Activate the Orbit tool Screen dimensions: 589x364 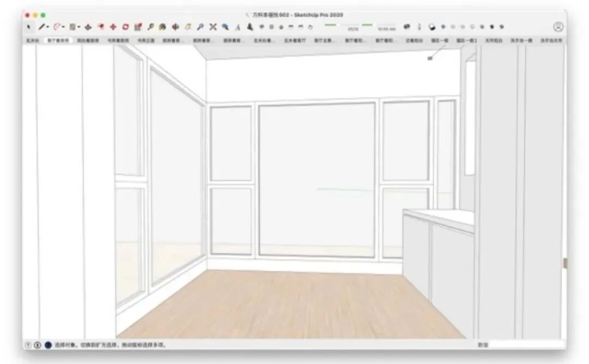tap(176, 27)
